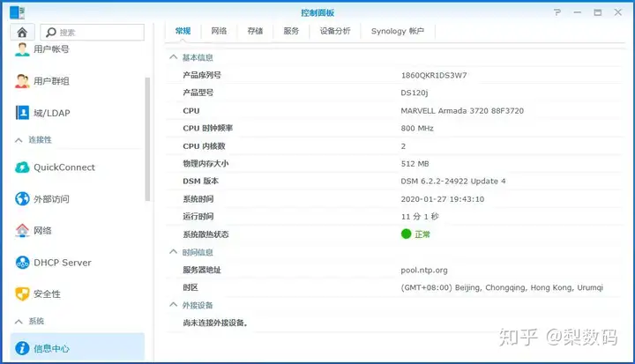Screen dimensions: 635x364
Task: Click the 512 MB memory value
Action: [x=415, y=164]
